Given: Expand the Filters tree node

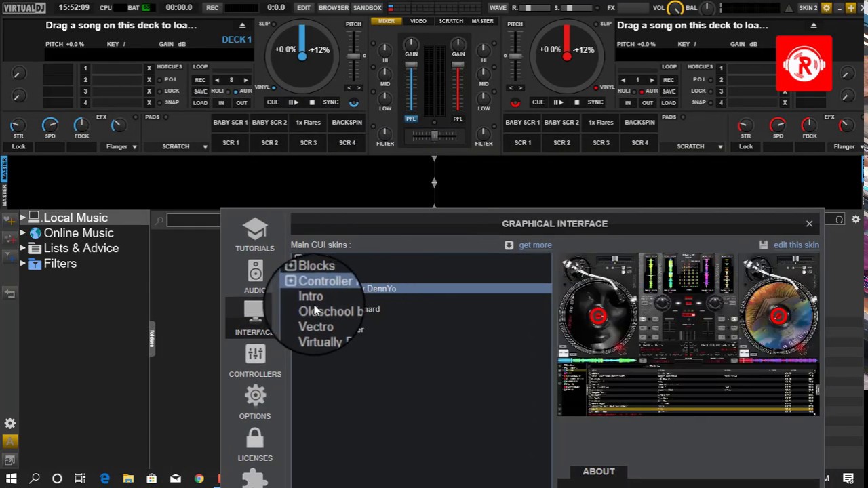Looking at the screenshot, I should 22,264.
